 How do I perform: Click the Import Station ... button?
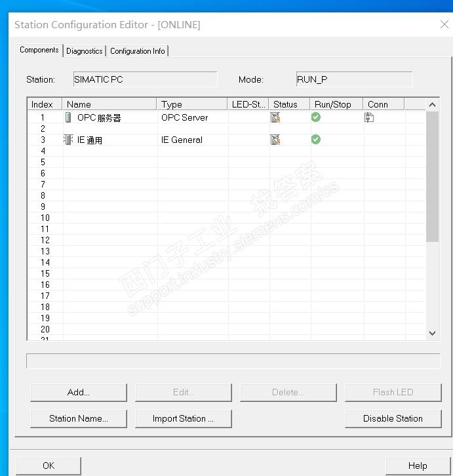pyautogui.click(x=184, y=418)
